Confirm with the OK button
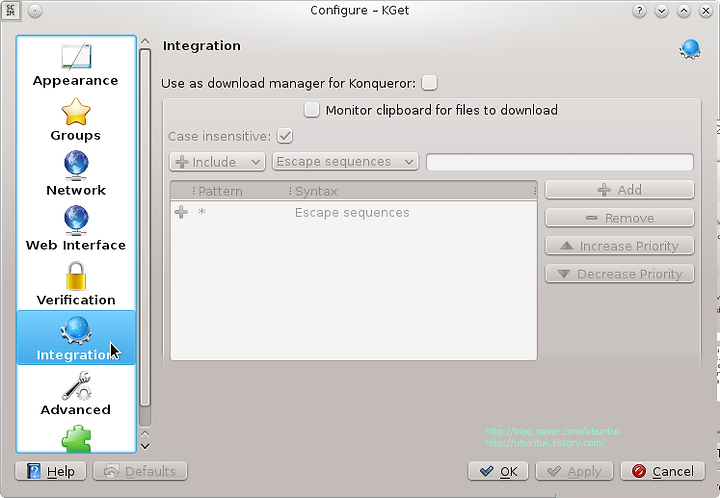The width and height of the screenshot is (720, 498). (498, 471)
